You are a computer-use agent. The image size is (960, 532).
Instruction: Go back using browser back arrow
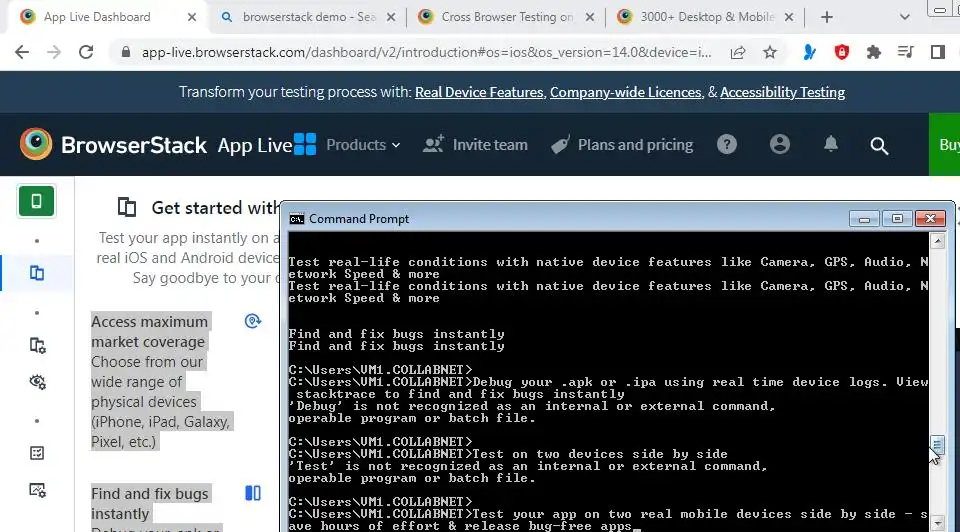(x=22, y=53)
